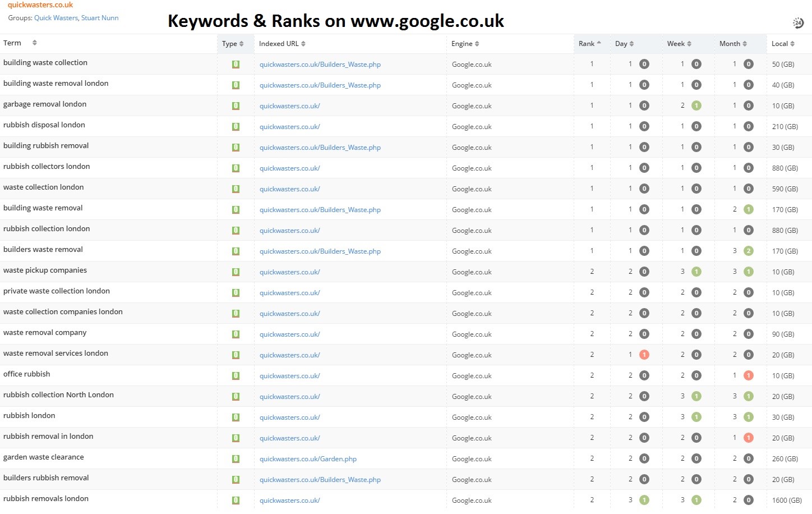The image size is (812, 514).
Task: Click green day change badge for rubbish removals london
Action: pyautogui.click(x=644, y=500)
